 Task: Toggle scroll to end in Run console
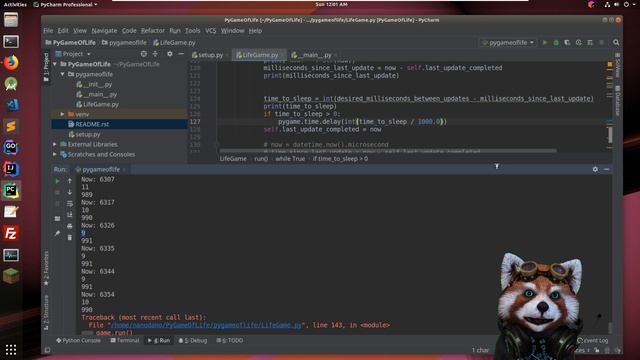coord(70,215)
